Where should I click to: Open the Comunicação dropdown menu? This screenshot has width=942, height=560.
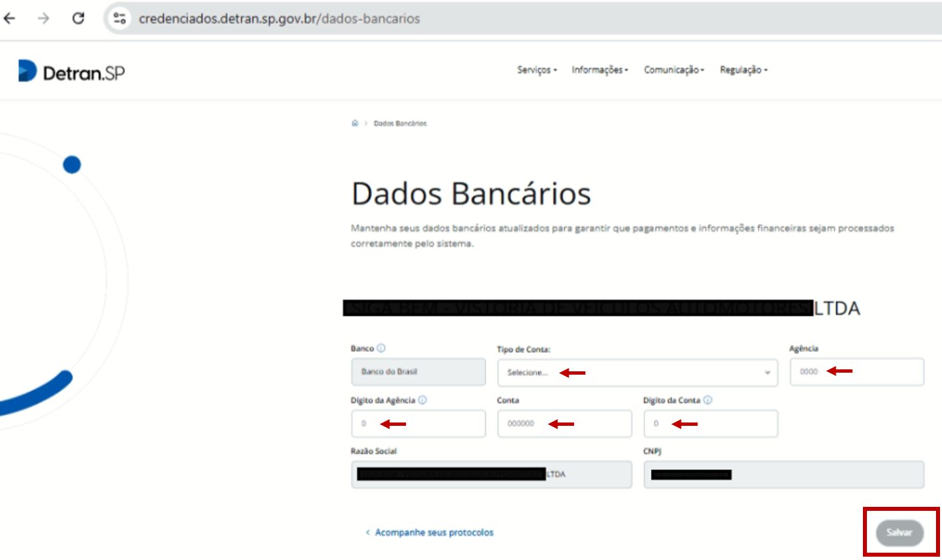click(x=674, y=70)
